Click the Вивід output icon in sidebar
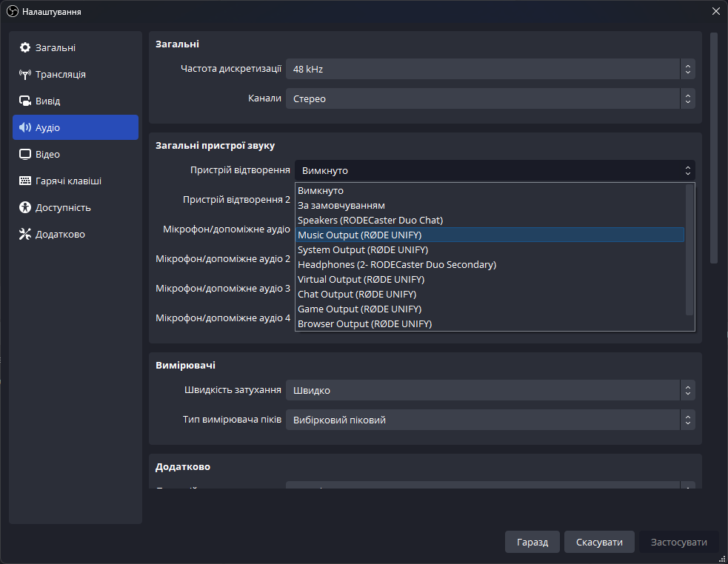 click(x=25, y=101)
